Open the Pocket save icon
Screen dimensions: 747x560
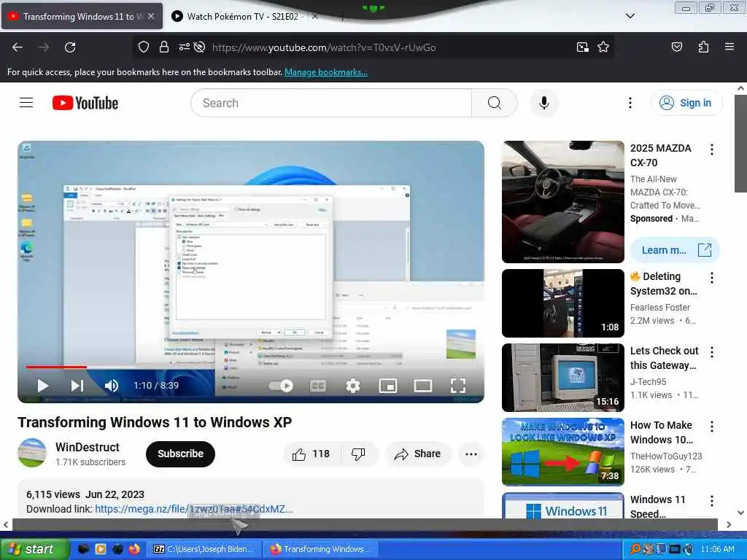676,47
